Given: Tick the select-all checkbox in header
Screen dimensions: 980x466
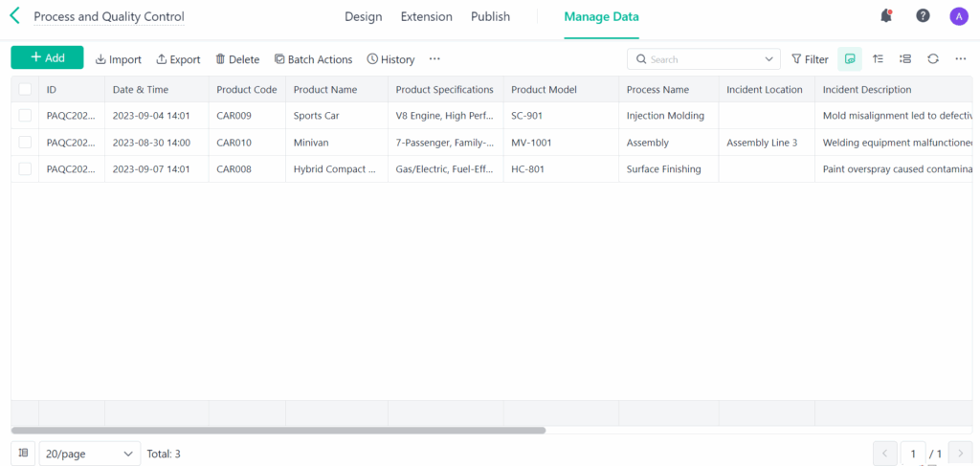Looking at the screenshot, I should pyautogui.click(x=25, y=90).
